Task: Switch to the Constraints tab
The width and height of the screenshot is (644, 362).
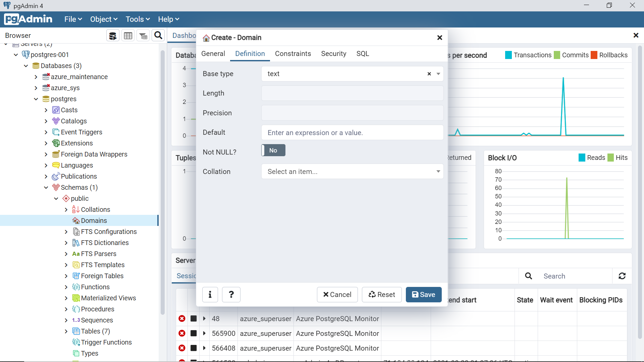Action: point(293,54)
